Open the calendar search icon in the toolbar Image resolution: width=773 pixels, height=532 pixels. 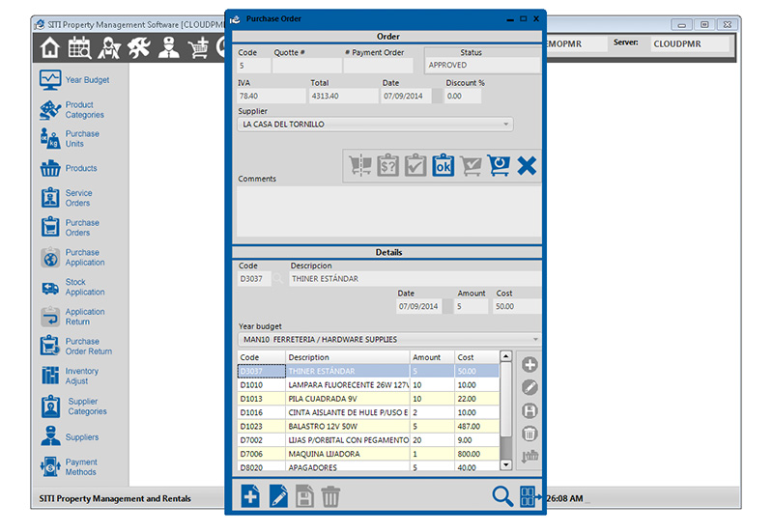(x=79, y=46)
